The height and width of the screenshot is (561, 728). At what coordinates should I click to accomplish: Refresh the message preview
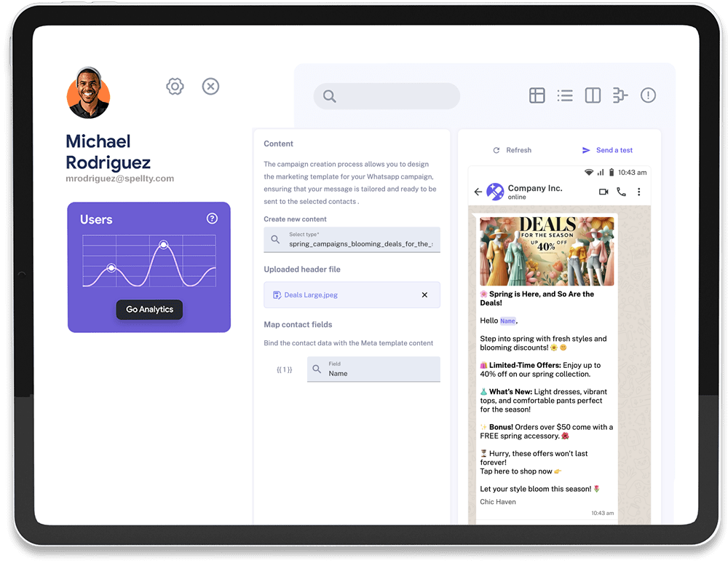pos(513,150)
